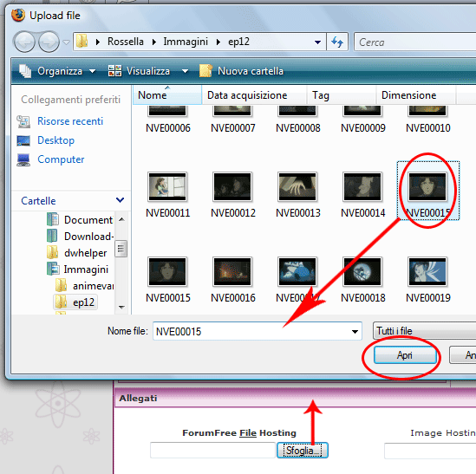Expand the address bar path dropdown
The image size is (476, 474).
point(317,42)
